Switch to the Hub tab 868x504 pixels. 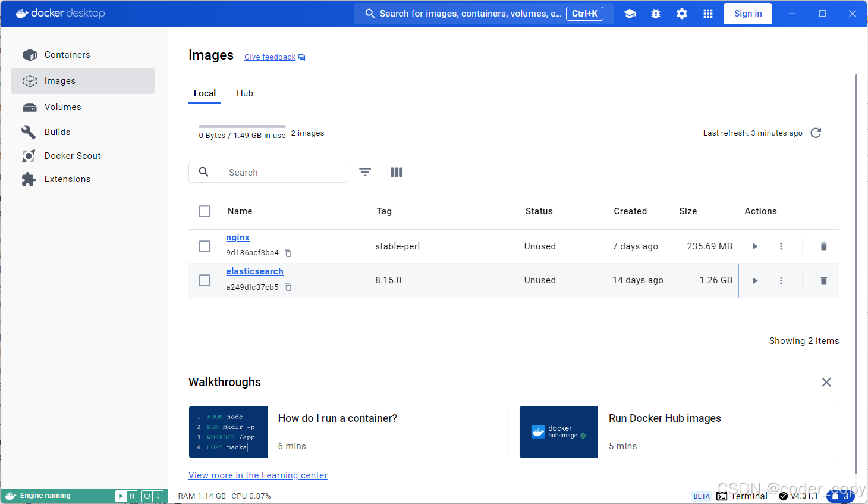pos(244,93)
